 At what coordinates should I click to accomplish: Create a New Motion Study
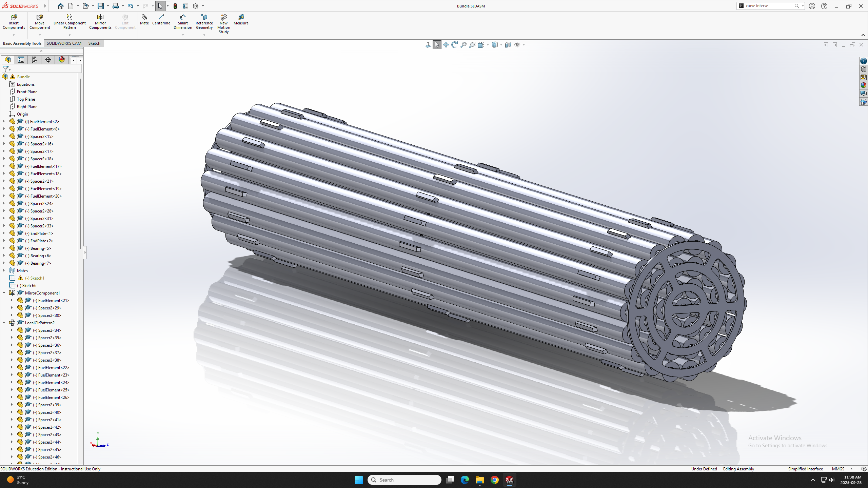point(224,24)
